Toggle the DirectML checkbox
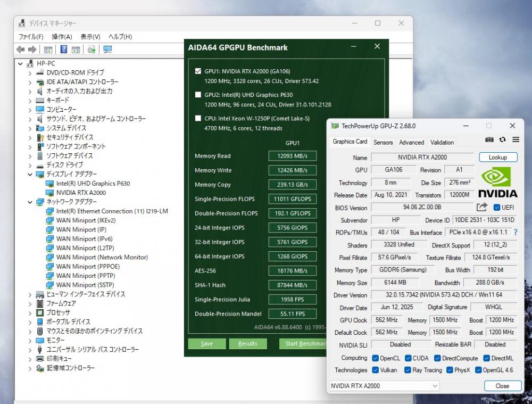The width and height of the screenshot is (532, 404). pyautogui.click(x=487, y=358)
